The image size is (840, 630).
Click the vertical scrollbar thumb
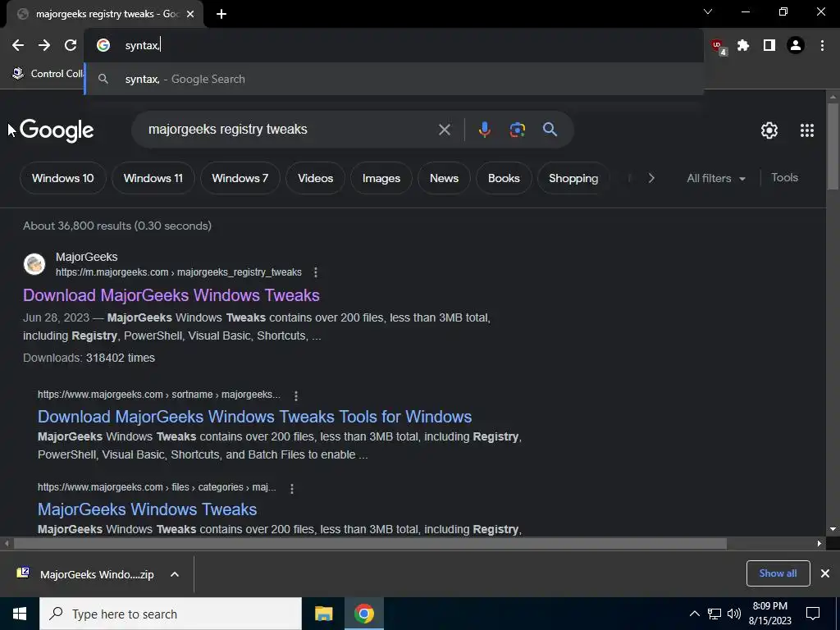click(x=833, y=146)
